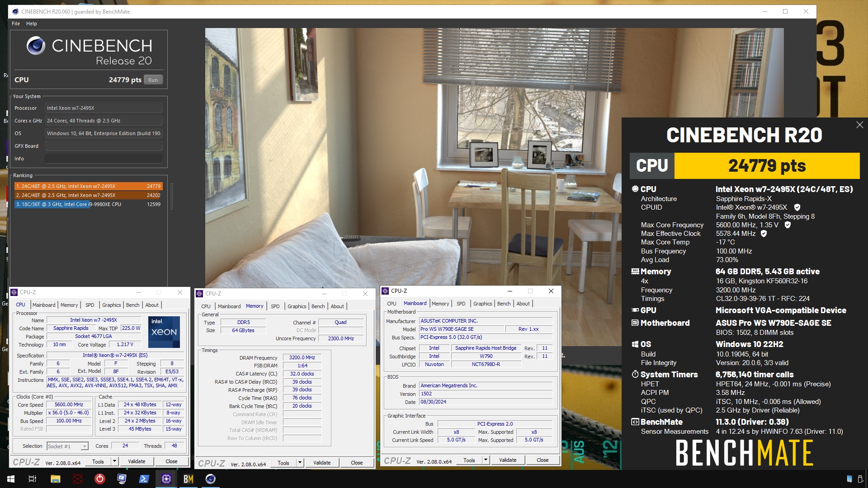Screen dimensions: 868x488
Task: Click the GPU icon in the BenchMate panel
Action: pyautogui.click(x=635, y=310)
